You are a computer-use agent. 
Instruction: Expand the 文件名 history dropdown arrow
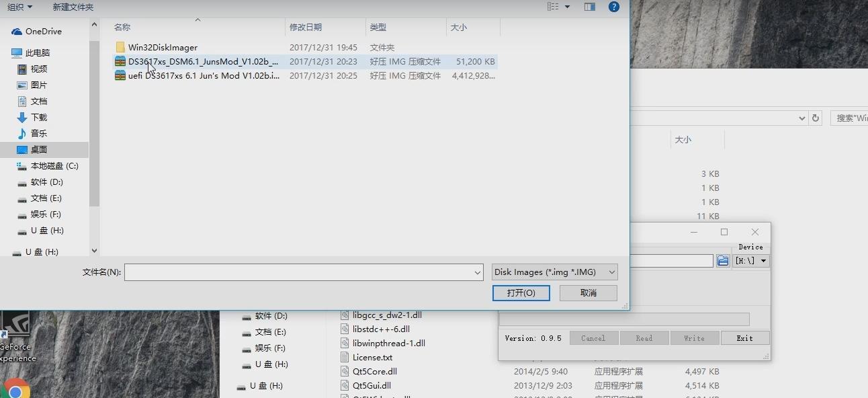[478, 272]
